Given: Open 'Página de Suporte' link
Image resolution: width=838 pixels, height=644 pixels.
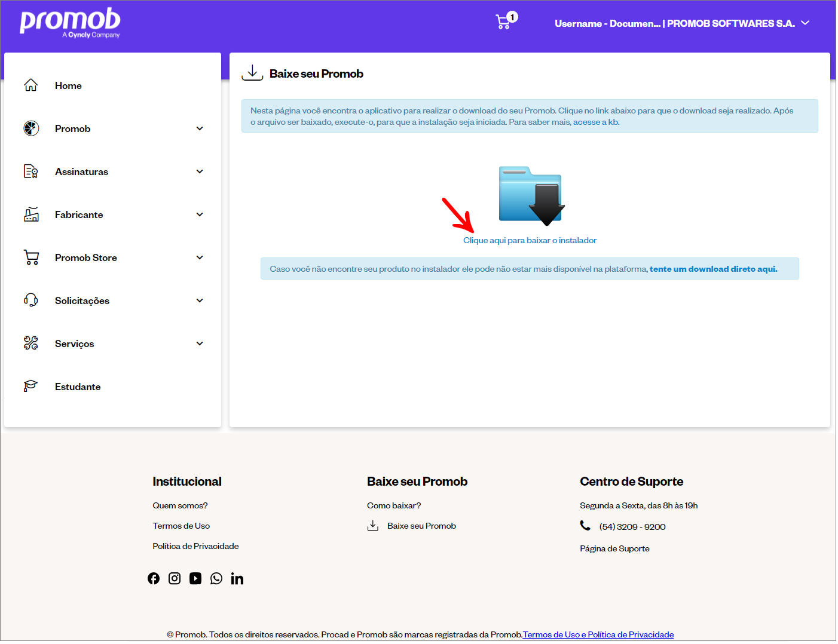Looking at the screenshot, I should pyautogui.click(x=614, y=548).
